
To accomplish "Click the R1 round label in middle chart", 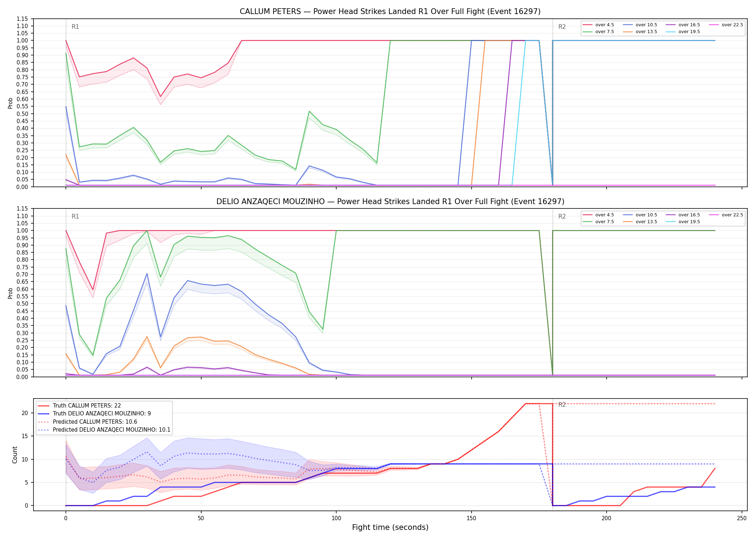I will point(75,216).
